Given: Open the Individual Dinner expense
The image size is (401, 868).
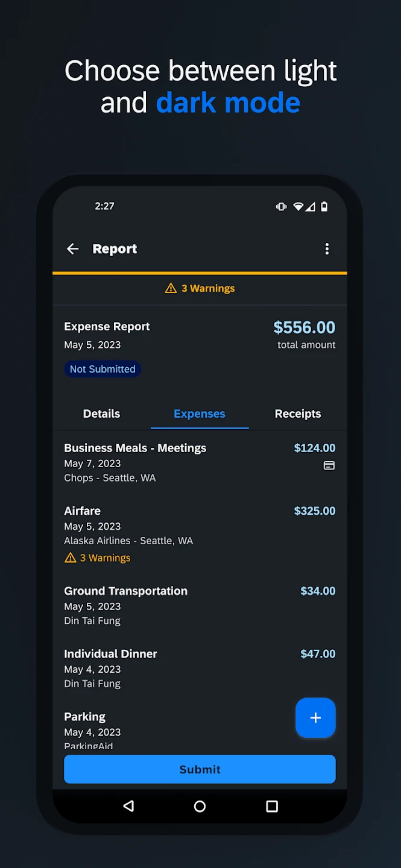Looking at the screenshot, I should click(111, 654).
